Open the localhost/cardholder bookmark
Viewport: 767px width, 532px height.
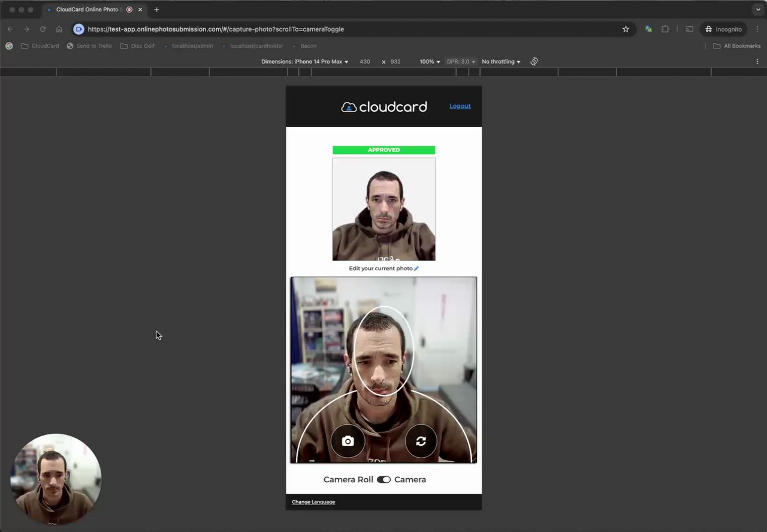click(x=252, y=46)
